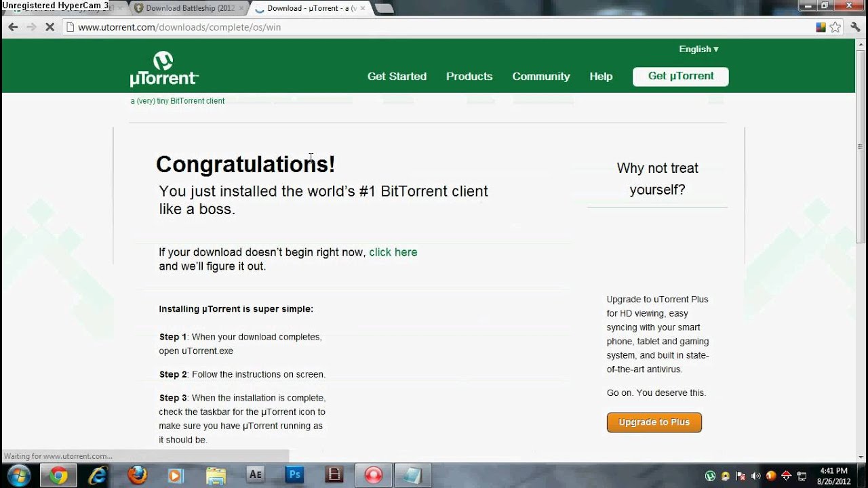
Task: Open Photoshop from the taskbar
Action: 294,475
